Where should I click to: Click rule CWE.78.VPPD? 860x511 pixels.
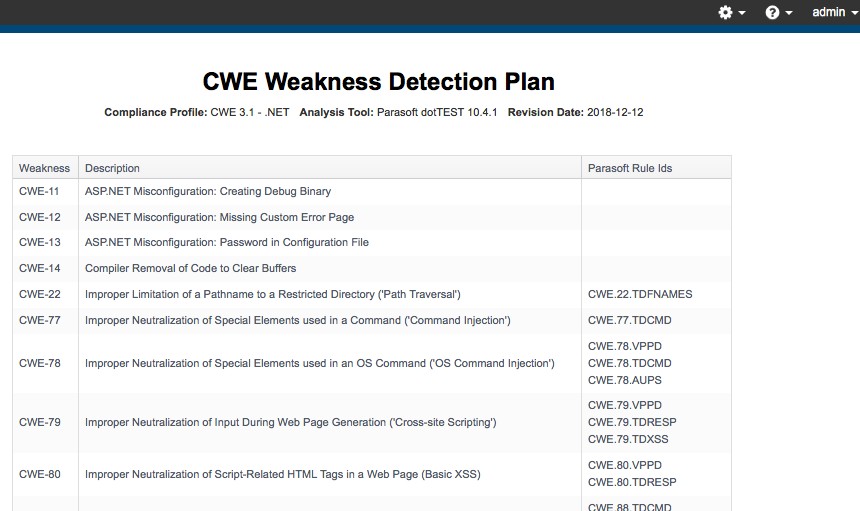tap(625, 347)
